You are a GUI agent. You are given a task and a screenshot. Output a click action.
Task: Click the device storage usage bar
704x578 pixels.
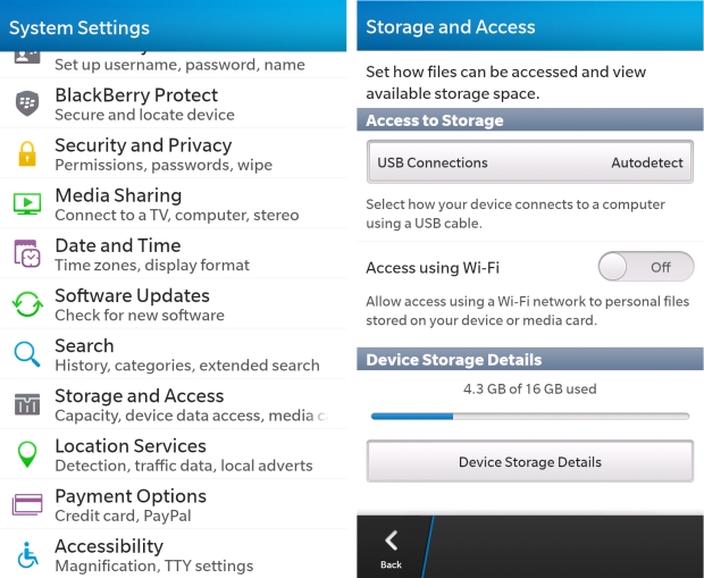(530, 415)
